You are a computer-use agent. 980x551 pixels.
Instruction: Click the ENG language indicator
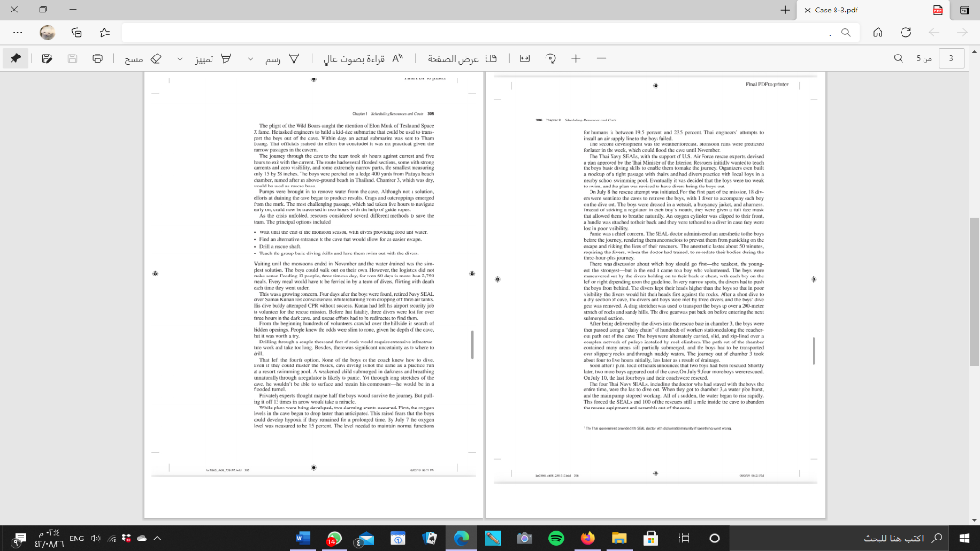[77, 539]
